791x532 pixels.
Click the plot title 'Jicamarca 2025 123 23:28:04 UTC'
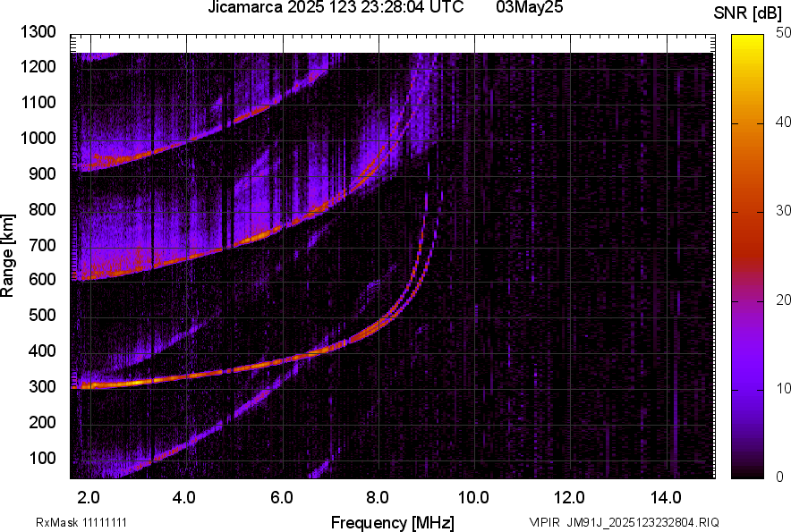point(336,7)
